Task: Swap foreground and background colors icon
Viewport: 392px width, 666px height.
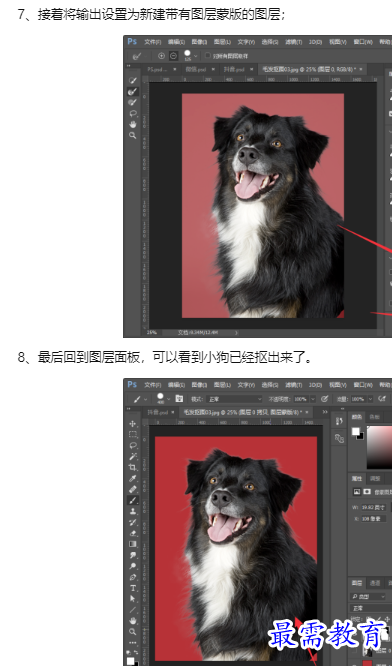Action: (x=136, y=652)
